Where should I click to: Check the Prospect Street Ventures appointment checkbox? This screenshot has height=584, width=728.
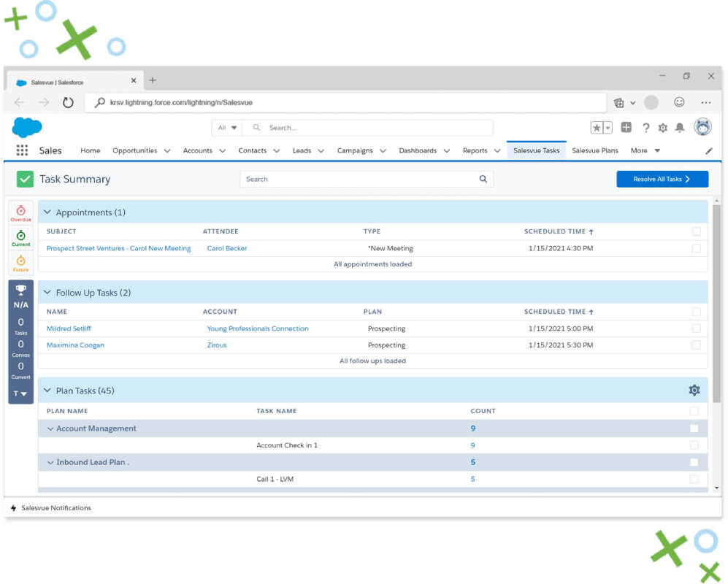(x=696, y=248)
